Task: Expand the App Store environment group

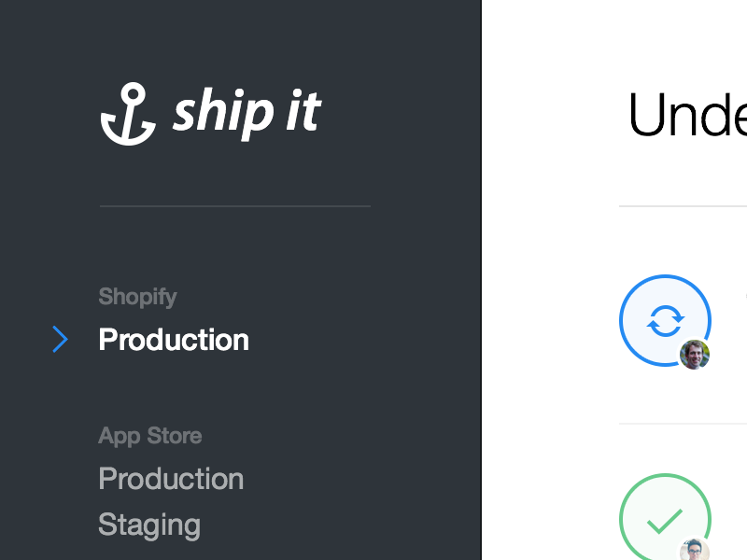Action: pos(149,435)
